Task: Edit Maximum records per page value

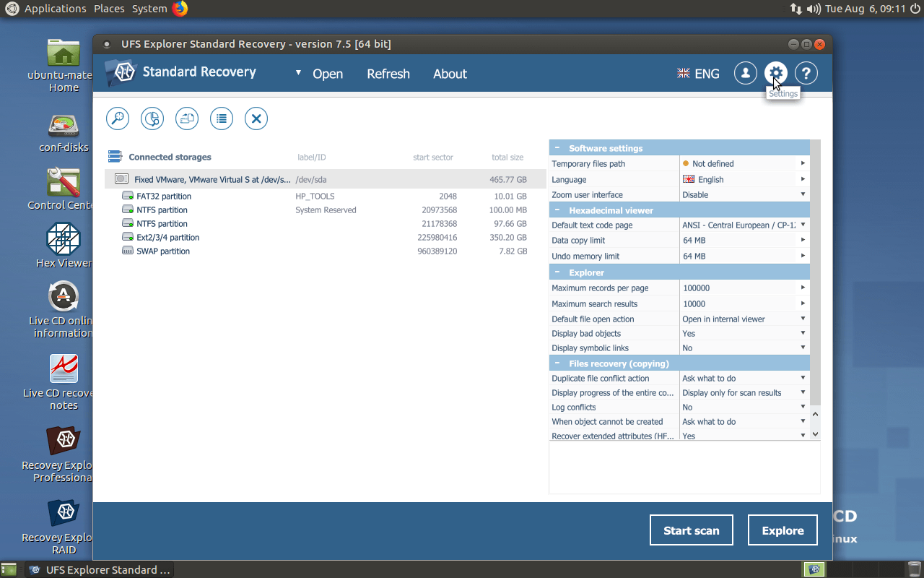Action: (x=744, y=288)
